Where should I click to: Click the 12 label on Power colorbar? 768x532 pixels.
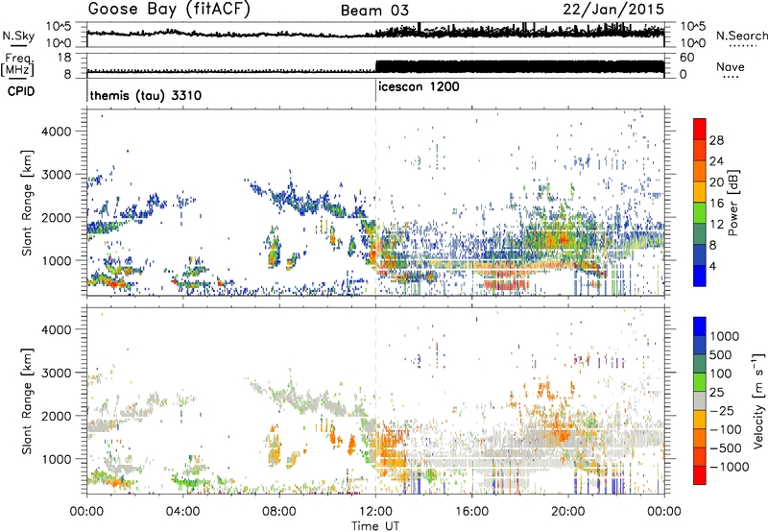716,224
